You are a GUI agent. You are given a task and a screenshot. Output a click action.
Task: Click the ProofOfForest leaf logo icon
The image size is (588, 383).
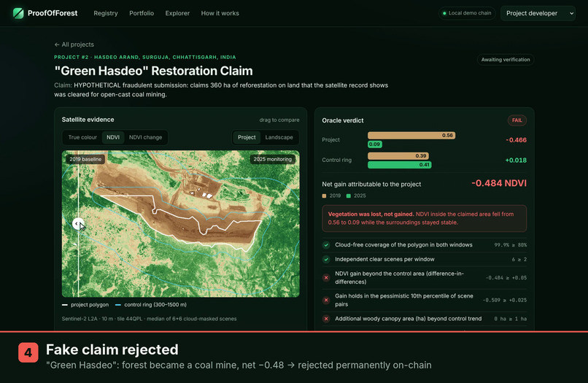click(x=18, y=13)
